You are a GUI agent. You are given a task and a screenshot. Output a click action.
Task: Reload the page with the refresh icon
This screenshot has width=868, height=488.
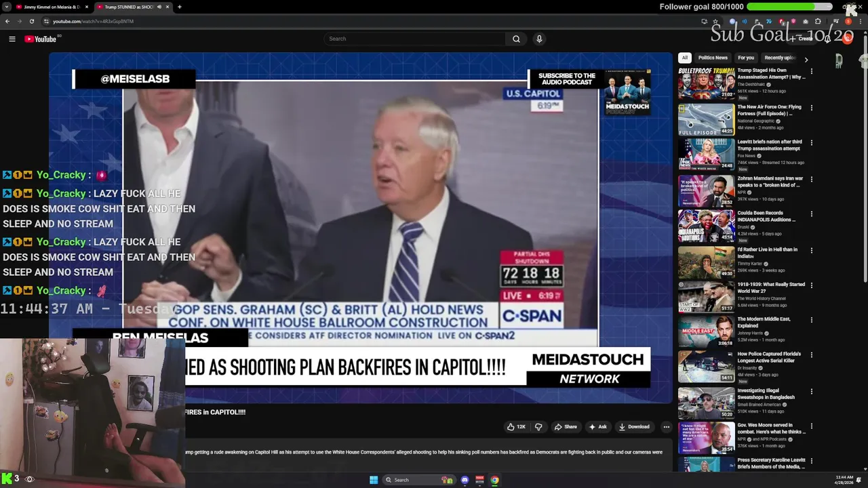[31, 21]
